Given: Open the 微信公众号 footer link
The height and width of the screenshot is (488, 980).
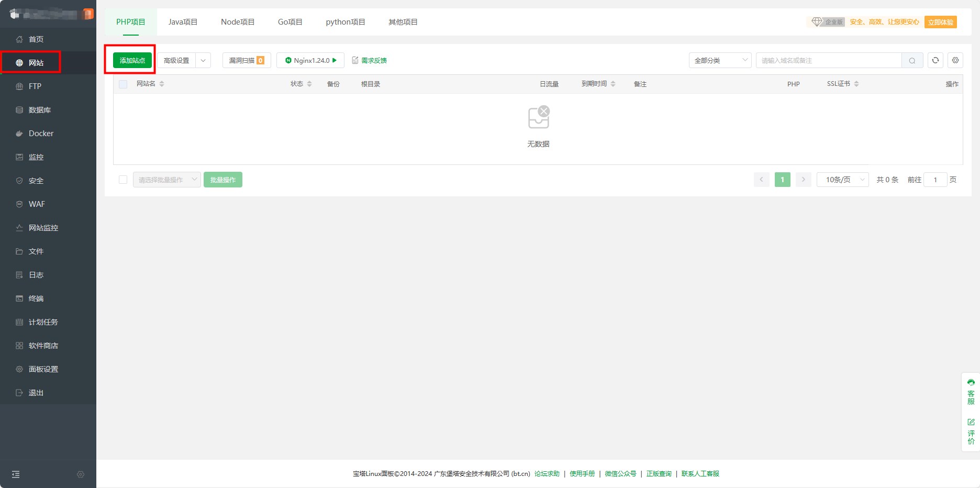Looking at the screenshot, I should [621, 473].
